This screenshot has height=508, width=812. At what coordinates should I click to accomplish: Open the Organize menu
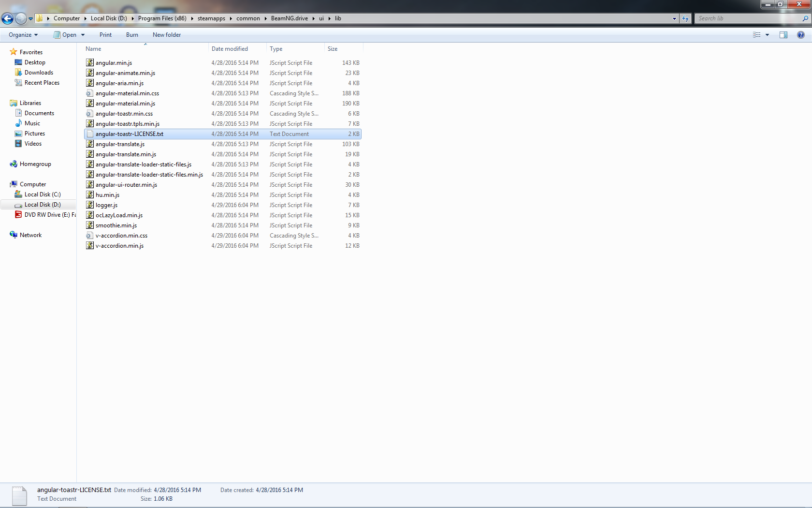click(x=23, y=35)
